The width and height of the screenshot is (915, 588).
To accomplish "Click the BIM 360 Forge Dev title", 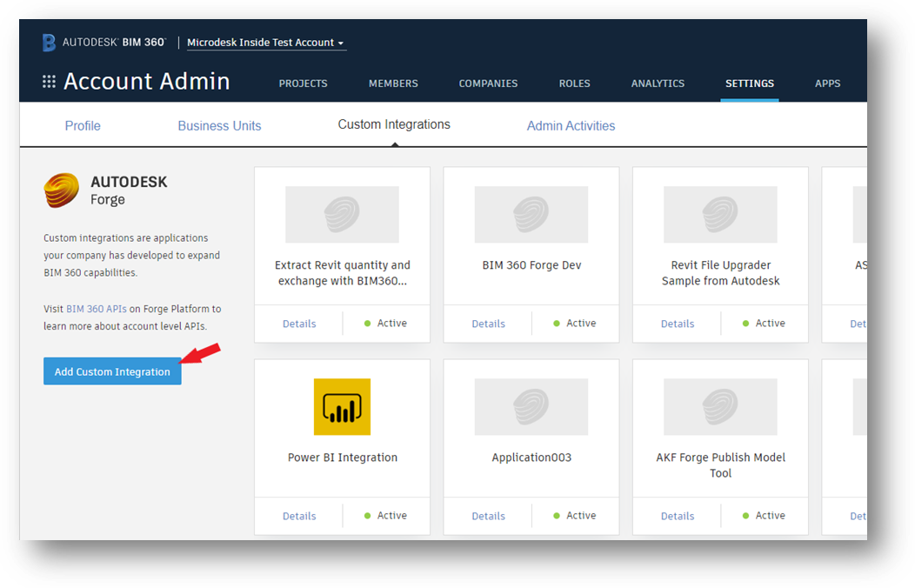I will [x=531, y=265].
